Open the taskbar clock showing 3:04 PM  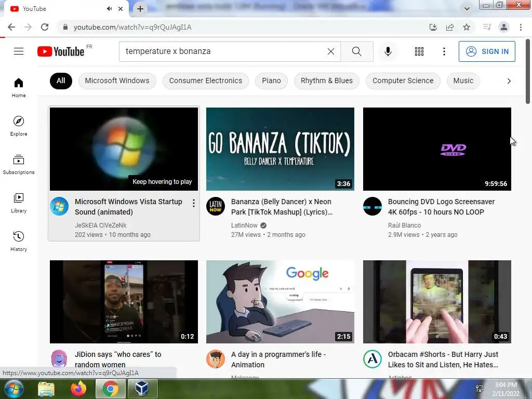point(506,389)
